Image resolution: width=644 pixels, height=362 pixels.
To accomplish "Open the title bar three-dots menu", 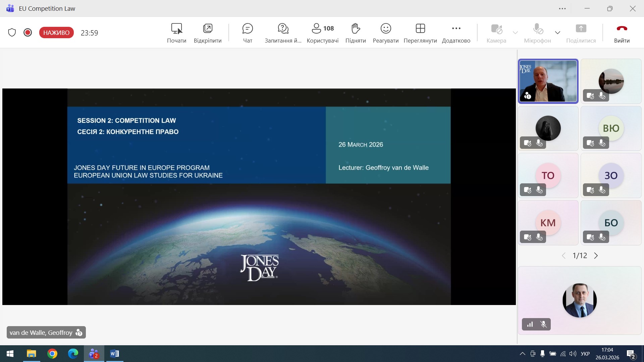I will point(562,9).
